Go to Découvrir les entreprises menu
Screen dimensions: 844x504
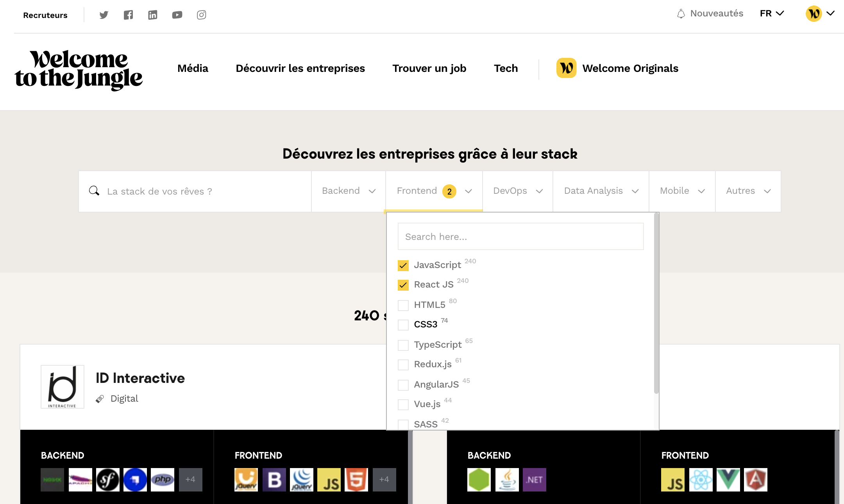300,68
